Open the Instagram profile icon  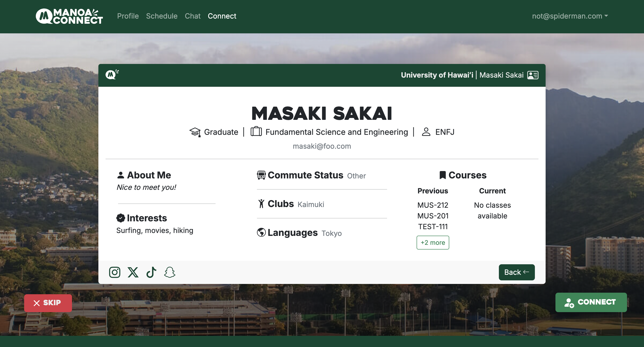114,272
